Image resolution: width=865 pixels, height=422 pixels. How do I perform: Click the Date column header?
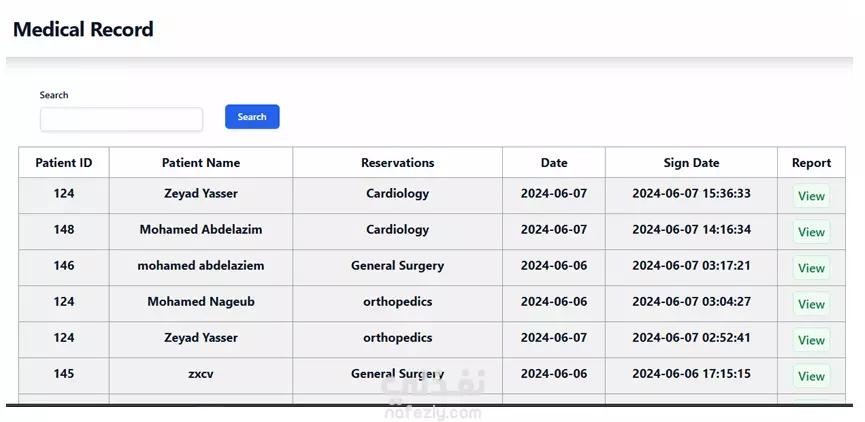(x=554, y=163)
